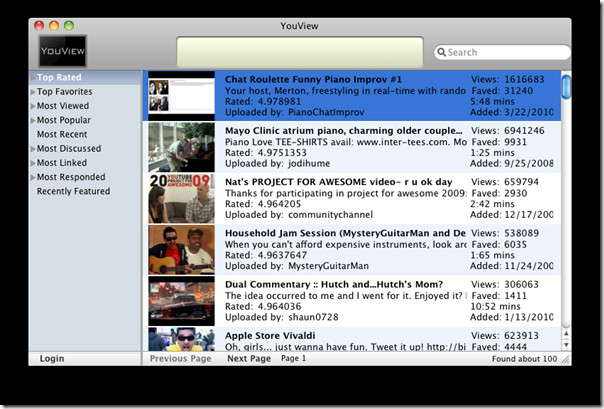Click 'Uploaded by: shaun0728' text
Screen dimensions: 604x409
point(282,317)
